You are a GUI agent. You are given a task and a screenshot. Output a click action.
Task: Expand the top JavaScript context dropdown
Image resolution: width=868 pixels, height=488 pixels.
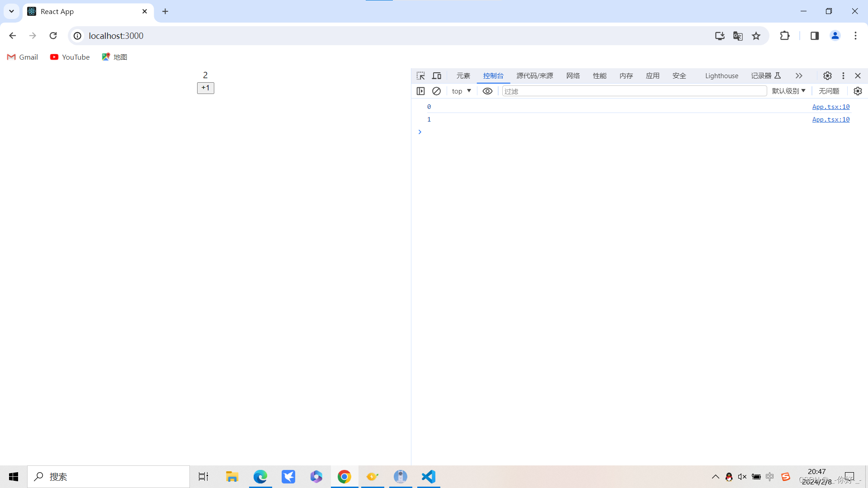click(461, 91)
